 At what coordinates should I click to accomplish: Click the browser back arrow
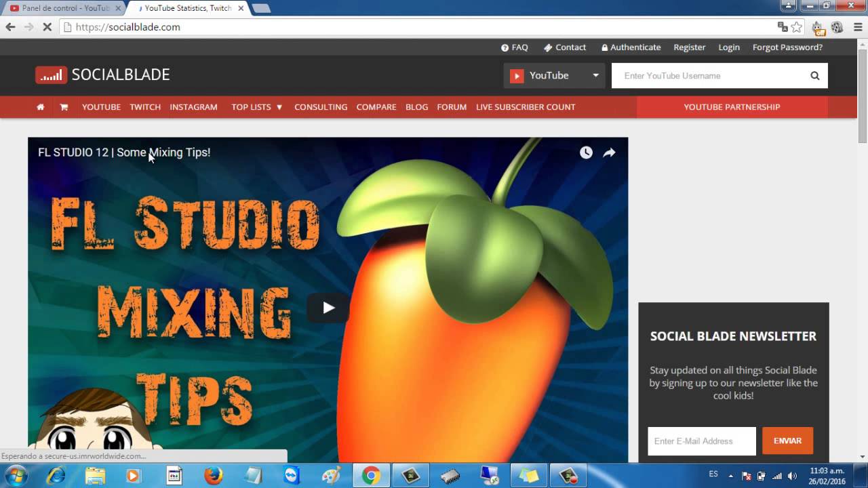point(10,27)
